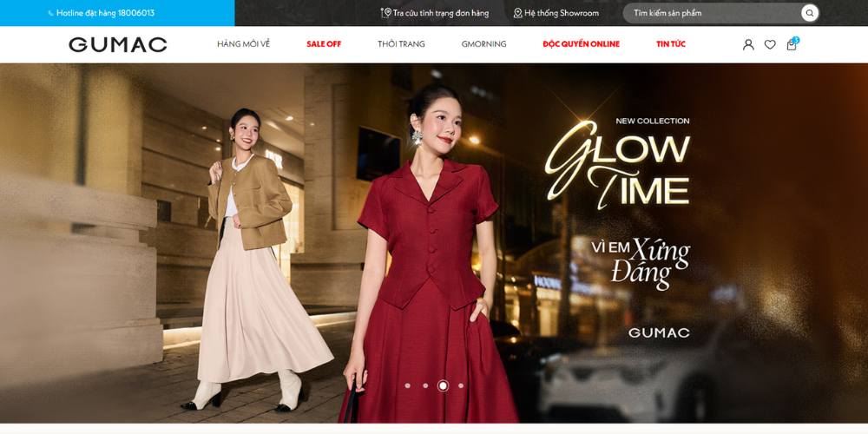Image resolution: width=868 pixels, height=434 pixels.
Task: Select the second carousel slide dot
Action: pyautogui.click(x=425, y=386)
